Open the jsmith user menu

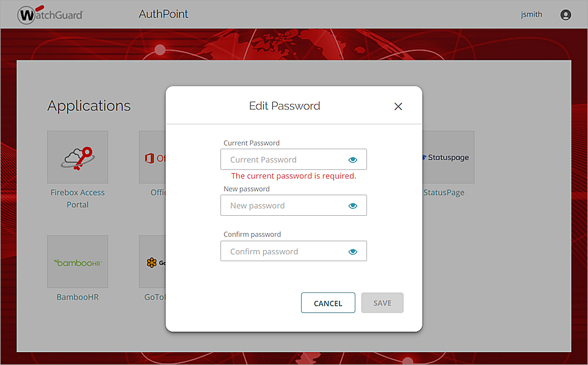[x=531, y=14]
